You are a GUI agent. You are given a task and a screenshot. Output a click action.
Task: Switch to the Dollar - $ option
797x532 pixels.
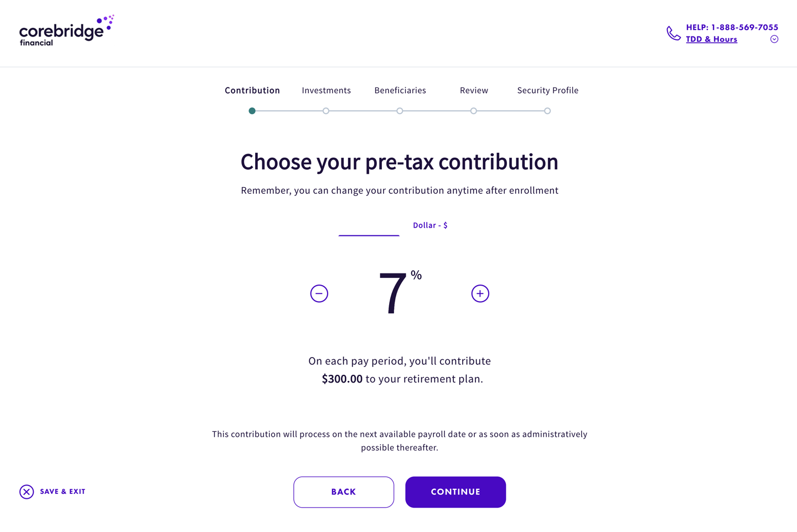coord(430,225)
